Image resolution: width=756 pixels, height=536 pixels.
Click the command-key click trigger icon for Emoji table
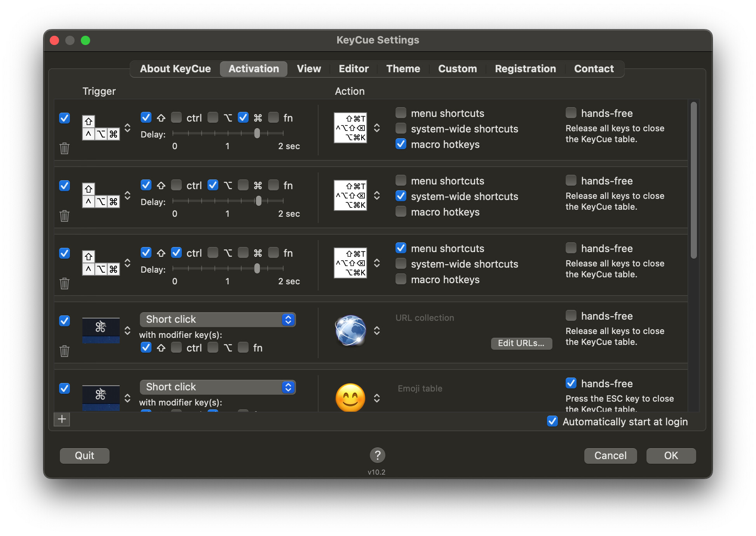point(101,397)
